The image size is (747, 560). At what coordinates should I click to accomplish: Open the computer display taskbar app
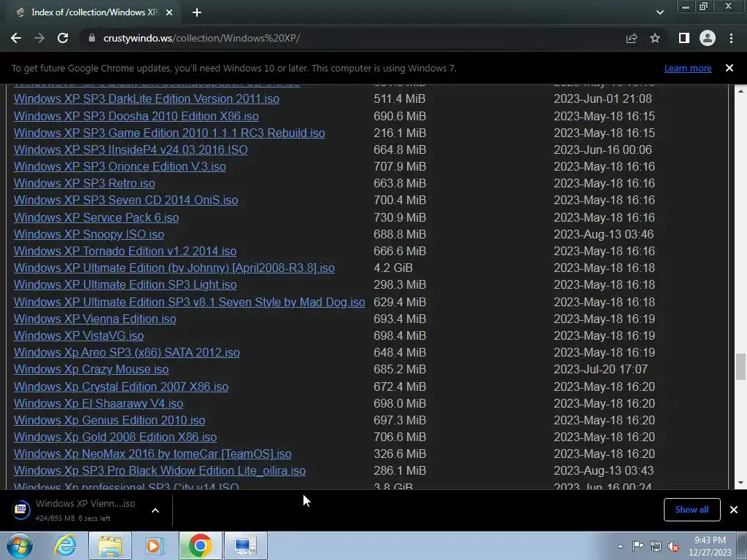[x=246, y=545]
